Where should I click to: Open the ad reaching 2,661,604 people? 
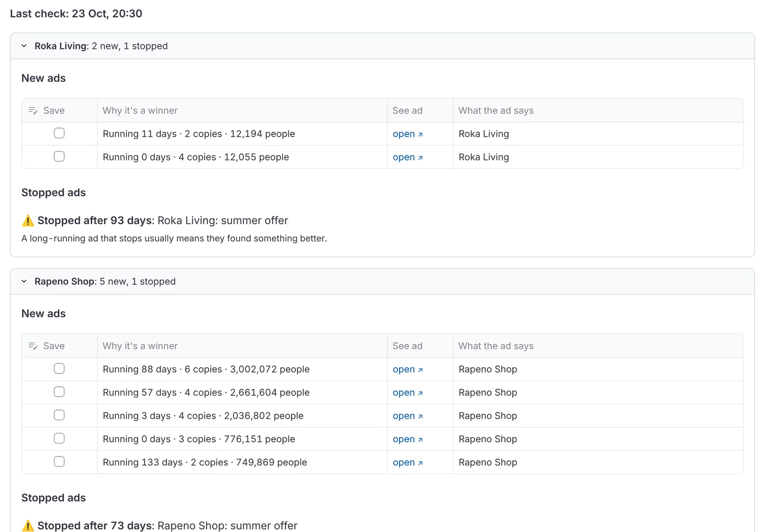[407, 392]
